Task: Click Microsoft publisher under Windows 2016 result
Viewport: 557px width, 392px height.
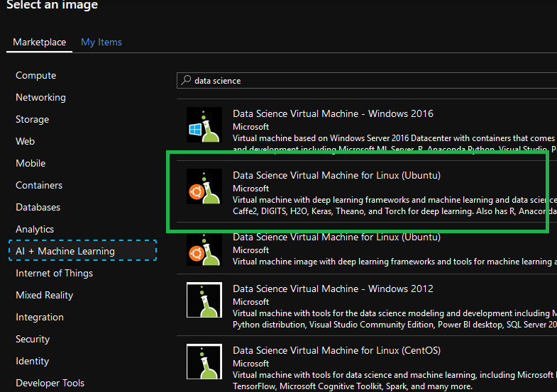Action: tap(250, 127)
